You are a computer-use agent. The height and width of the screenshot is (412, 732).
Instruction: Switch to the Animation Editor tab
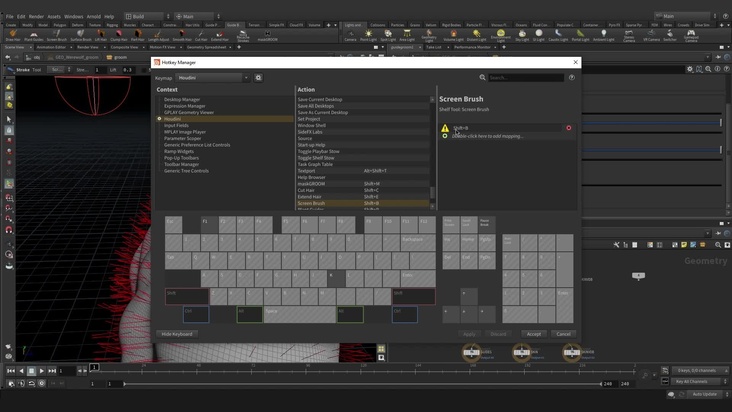[x=51, y=47]
